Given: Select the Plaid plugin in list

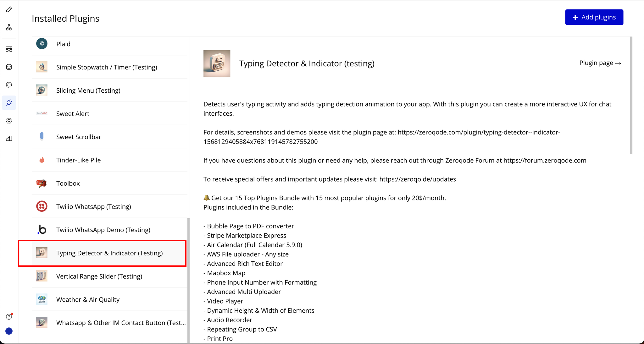Looking at the screenshot, I should 63,44.
